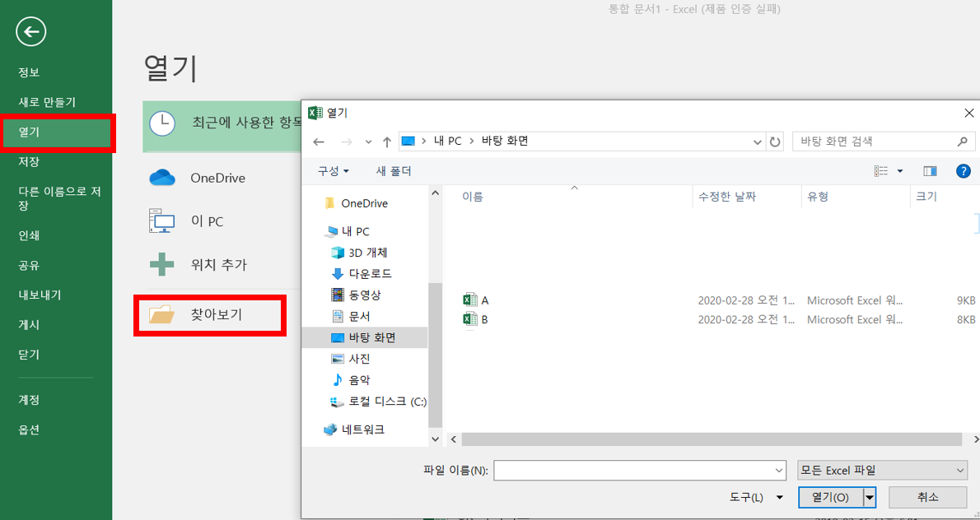Image resolution: width=980 pixels, height=520 pixels.
Task: Open the 정보 menu item
Action: (x=29, y=72)
